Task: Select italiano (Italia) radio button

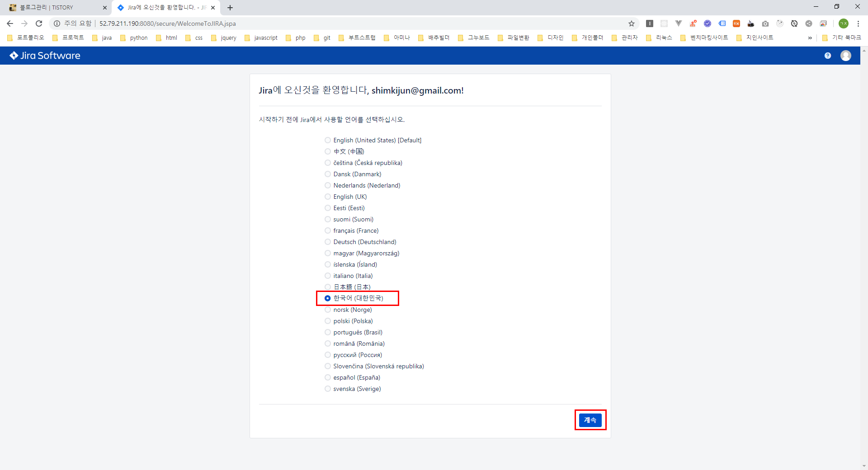Action: pos(328,276)
